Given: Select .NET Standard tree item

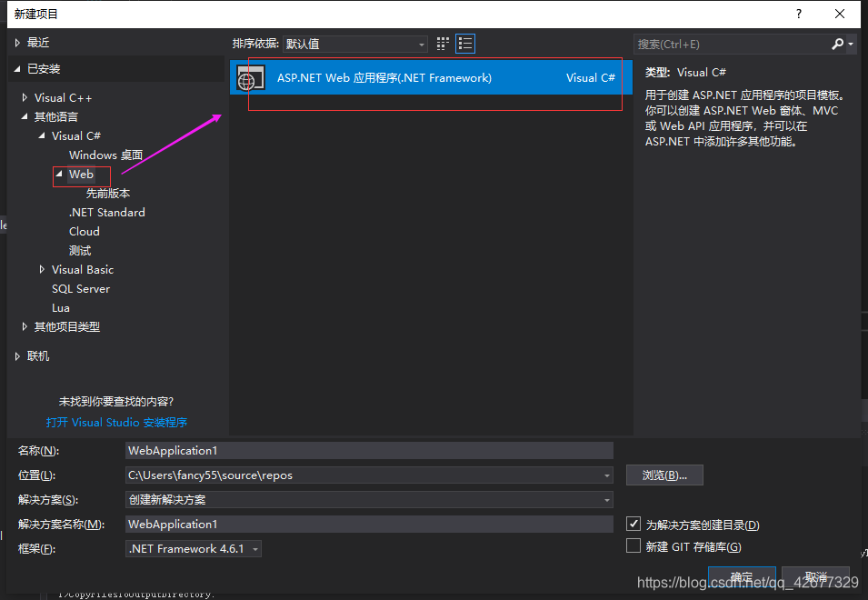Looking at the screenshot, I should (x=107, y=213).
